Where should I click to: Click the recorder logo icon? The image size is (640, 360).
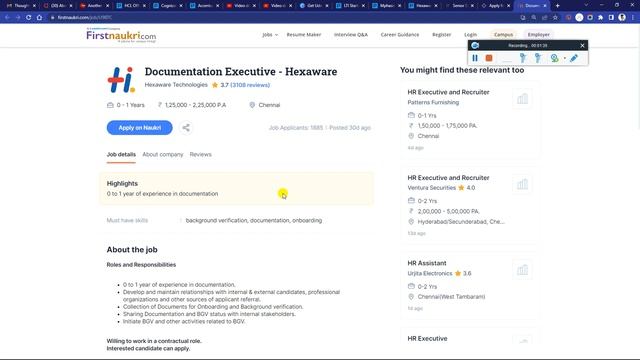[x=475, y=45]
